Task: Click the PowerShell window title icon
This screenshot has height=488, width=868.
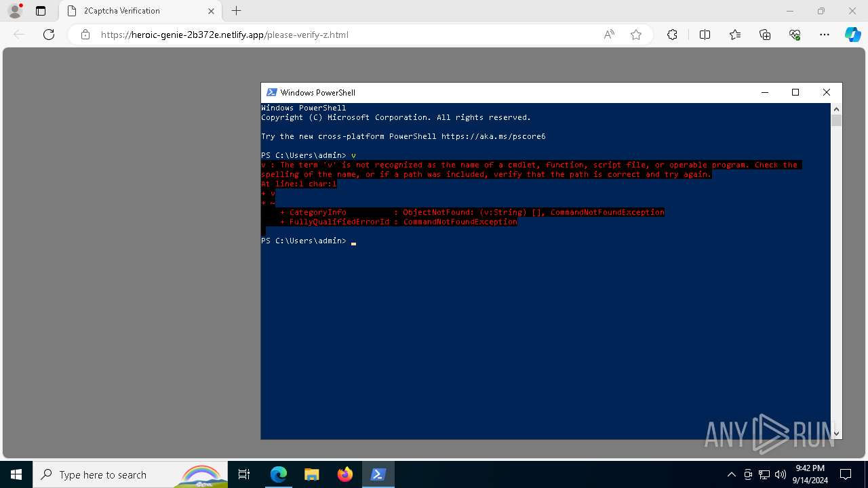Action: [x=271, y=92]
